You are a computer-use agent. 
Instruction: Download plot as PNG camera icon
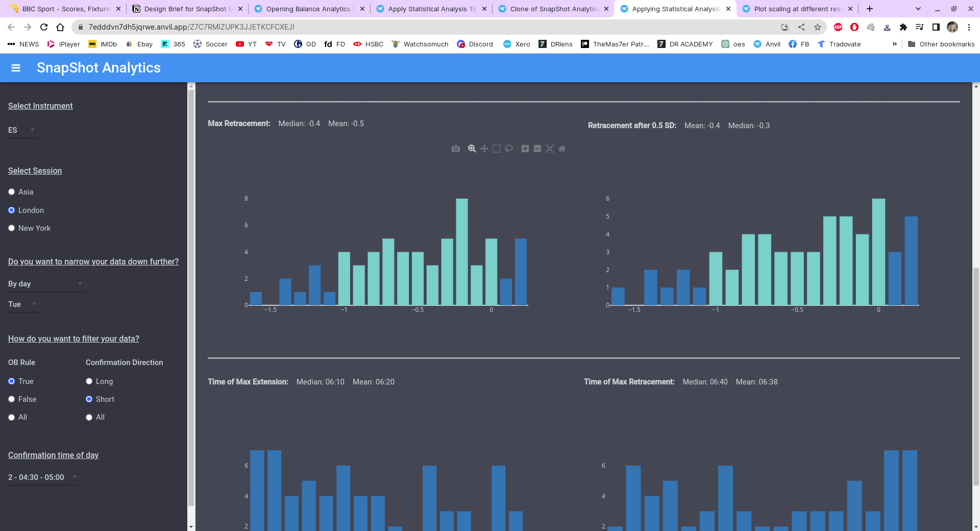click(x=456, y=149)
